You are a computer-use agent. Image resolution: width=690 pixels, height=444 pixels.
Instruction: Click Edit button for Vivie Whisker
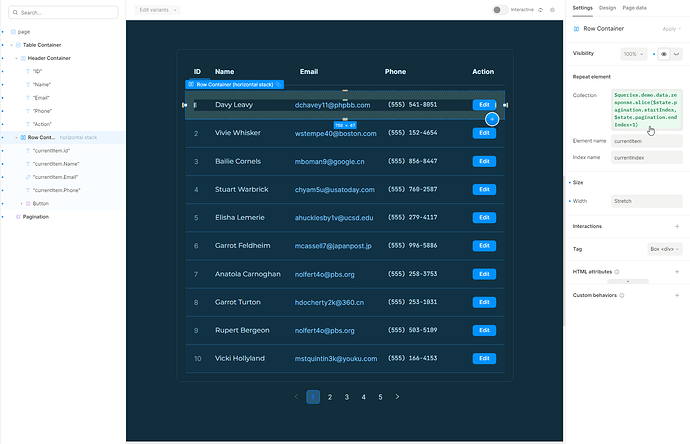[x=484, y=132]
